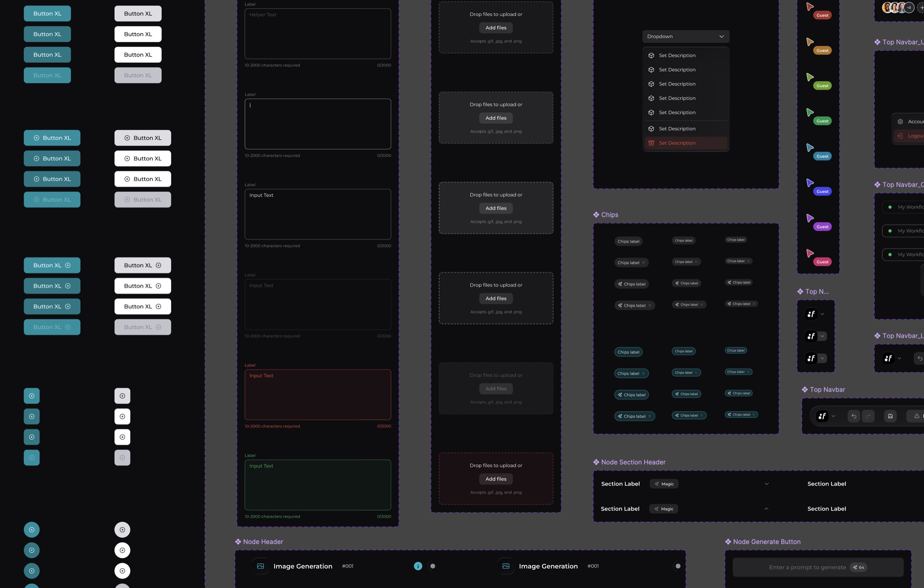
Task: Collapse the second Section Label chevron up
Action: pyautogui.click(x=766, y=509)
